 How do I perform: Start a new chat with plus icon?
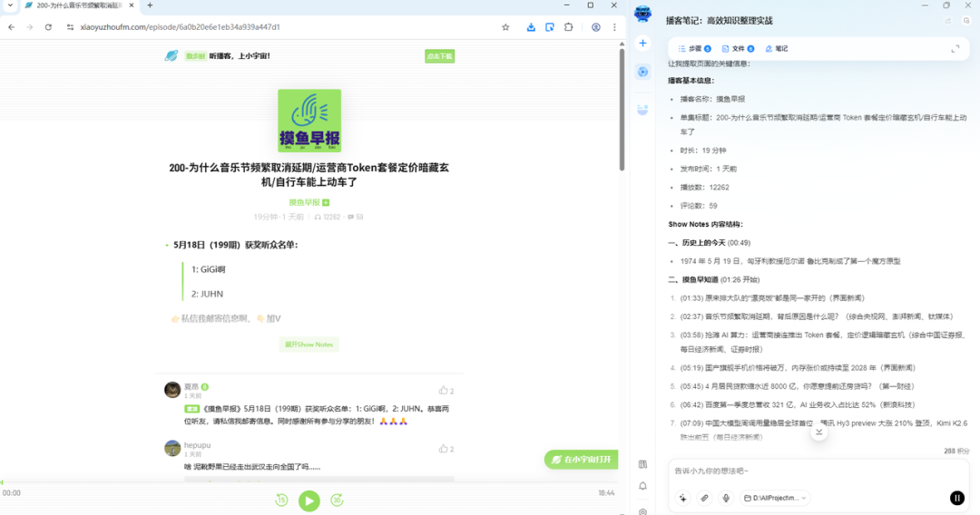642,44
